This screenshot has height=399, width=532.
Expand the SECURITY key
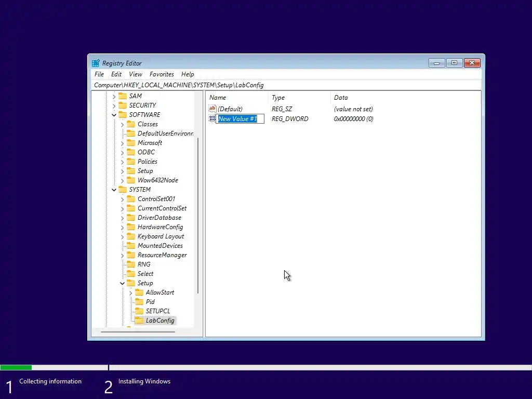[114, 105]
